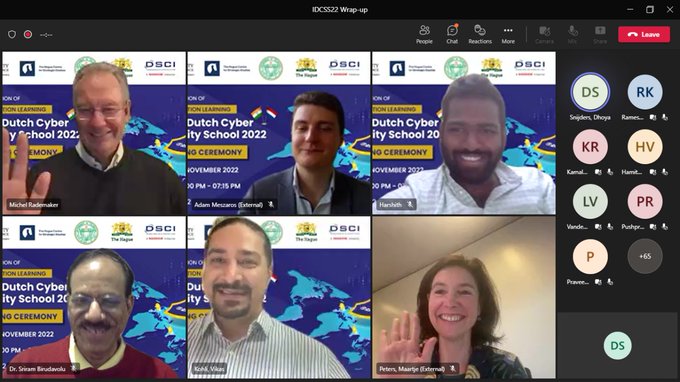Click the muted mic icon next to Pushpr...
This screenshot has height=382, width=680.
coord(665,227)
